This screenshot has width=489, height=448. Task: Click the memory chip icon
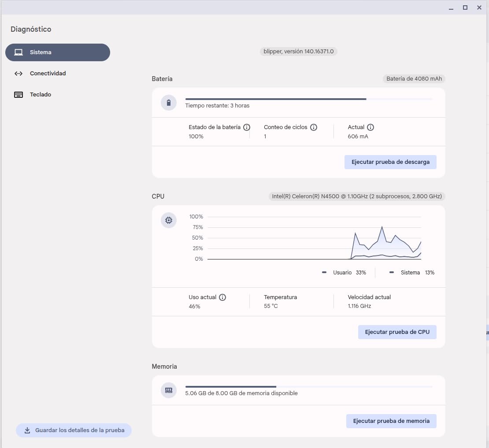168,390
